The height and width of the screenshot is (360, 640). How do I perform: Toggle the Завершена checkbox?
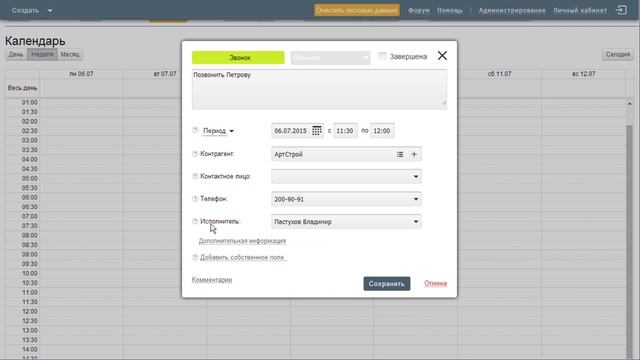point(382,56)
